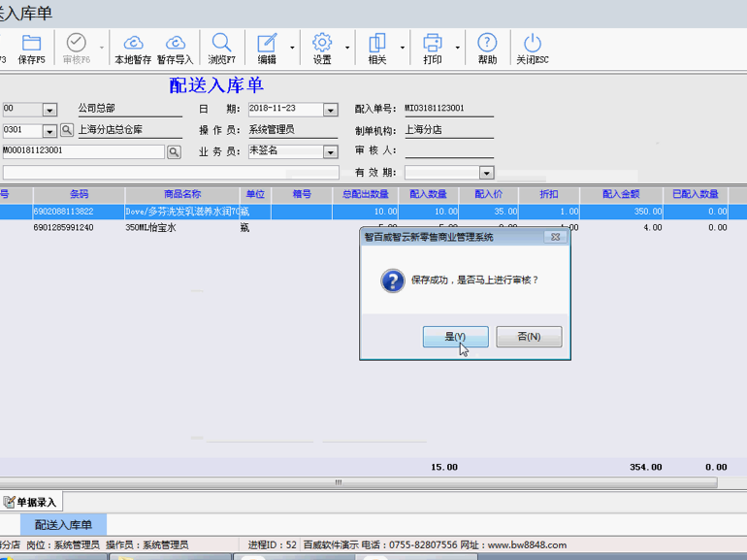Image resolution: width=747 pixels, height=560 pixels.
Task: Click the Save F5 (保存) toolbar icon
Action: click(x=31, y=47)
